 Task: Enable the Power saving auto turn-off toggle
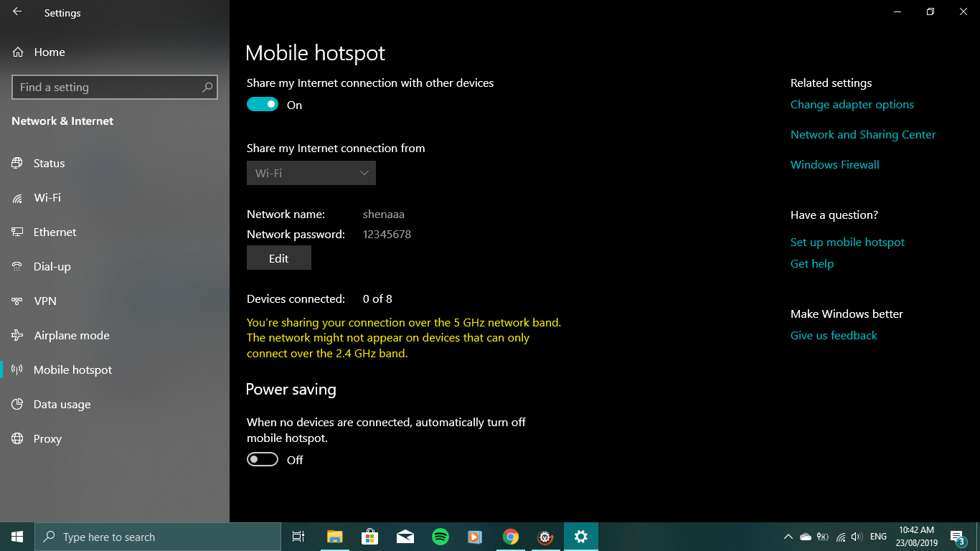pyautogui.click(x=263, y=460)
